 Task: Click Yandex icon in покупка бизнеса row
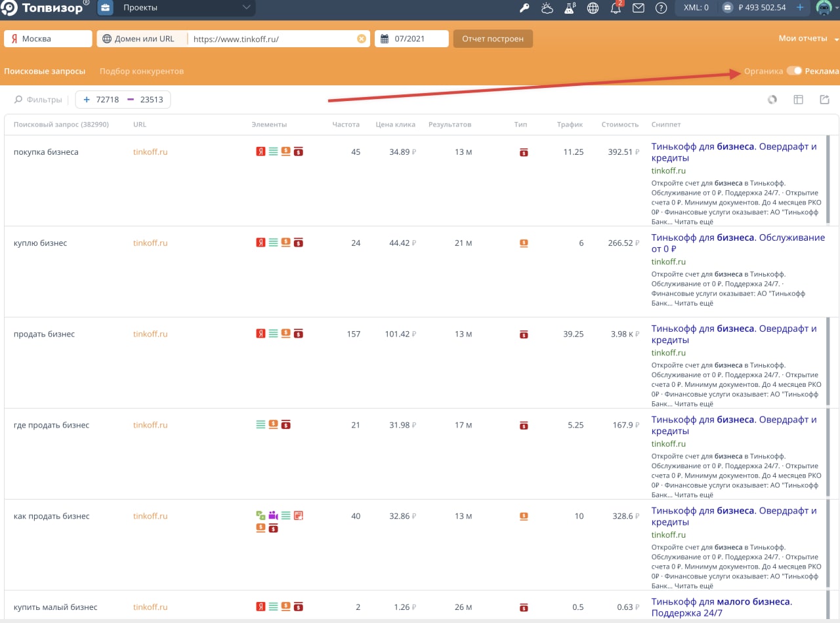click(x=261, y=151)
